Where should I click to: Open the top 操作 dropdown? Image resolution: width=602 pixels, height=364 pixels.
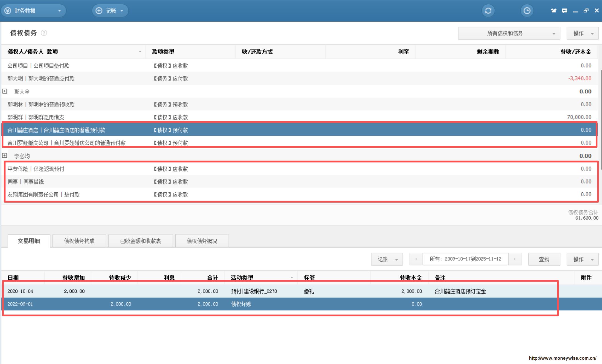pos(582,34)
